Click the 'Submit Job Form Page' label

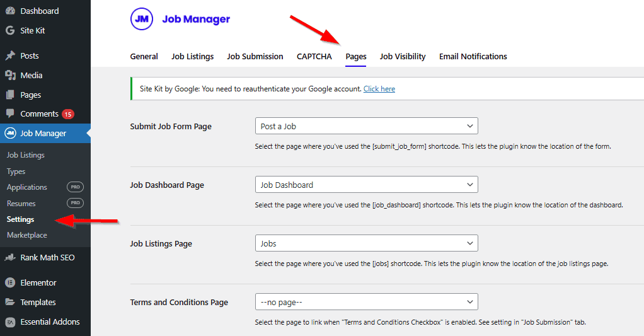(171, 126)
